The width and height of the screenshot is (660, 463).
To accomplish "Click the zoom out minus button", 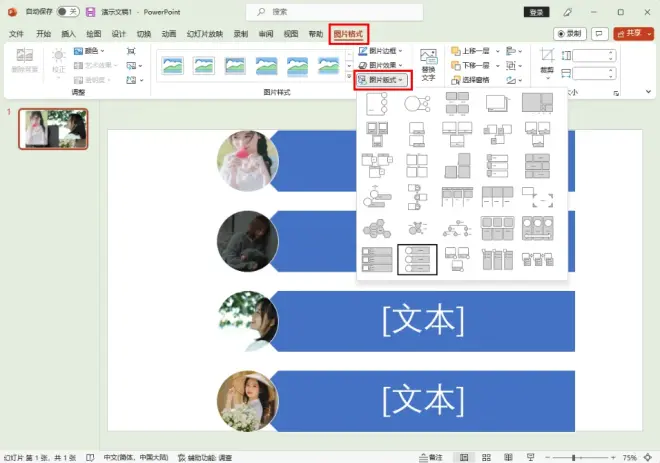I will pos(547,457).
